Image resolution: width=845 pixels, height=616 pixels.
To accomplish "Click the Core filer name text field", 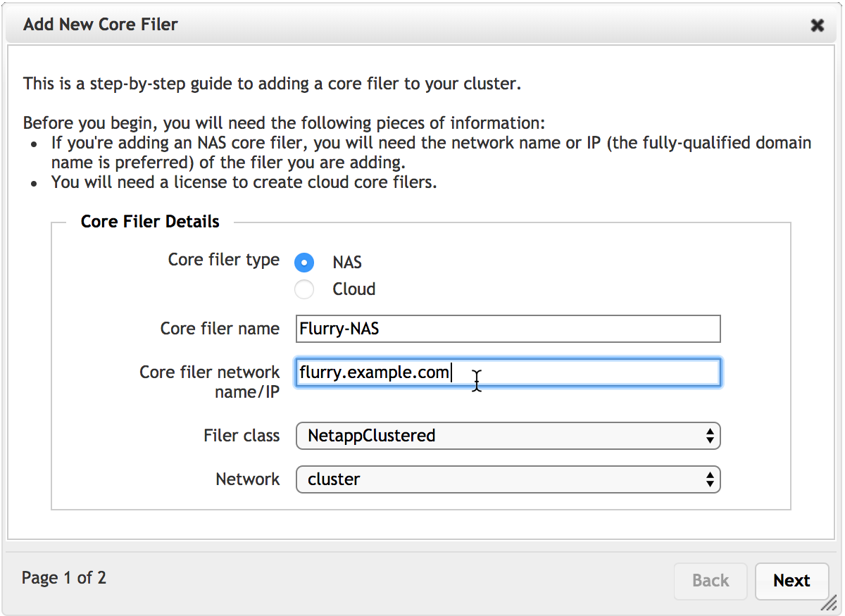I will pos(508,329).
